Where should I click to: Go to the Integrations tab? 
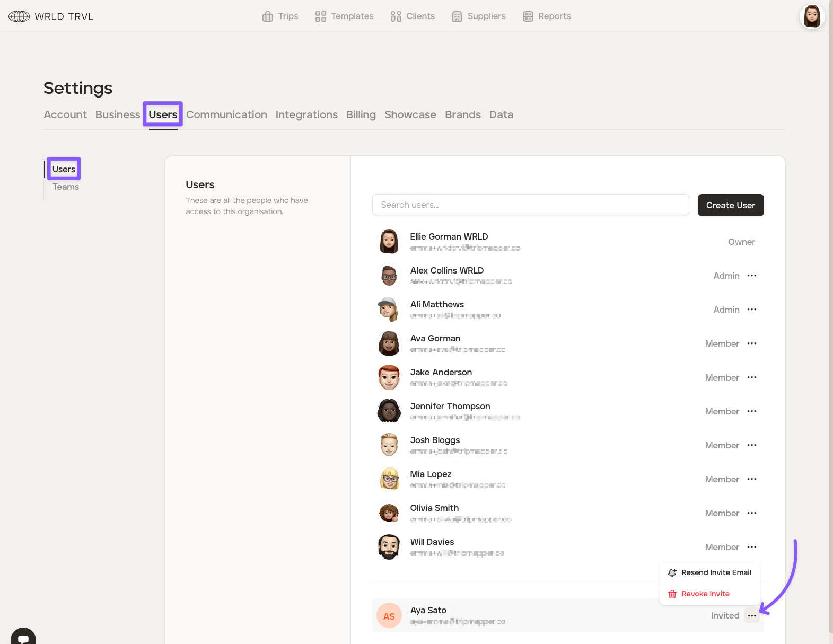pos(306,114)
